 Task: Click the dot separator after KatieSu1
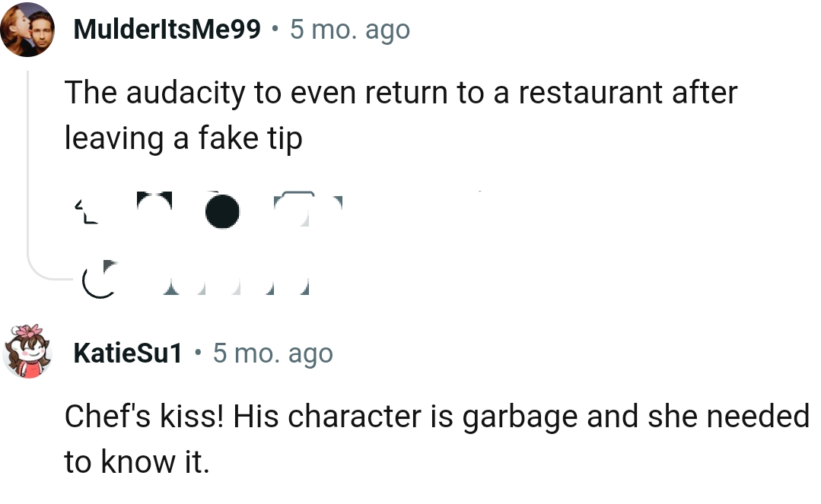[x=198, y=353]
